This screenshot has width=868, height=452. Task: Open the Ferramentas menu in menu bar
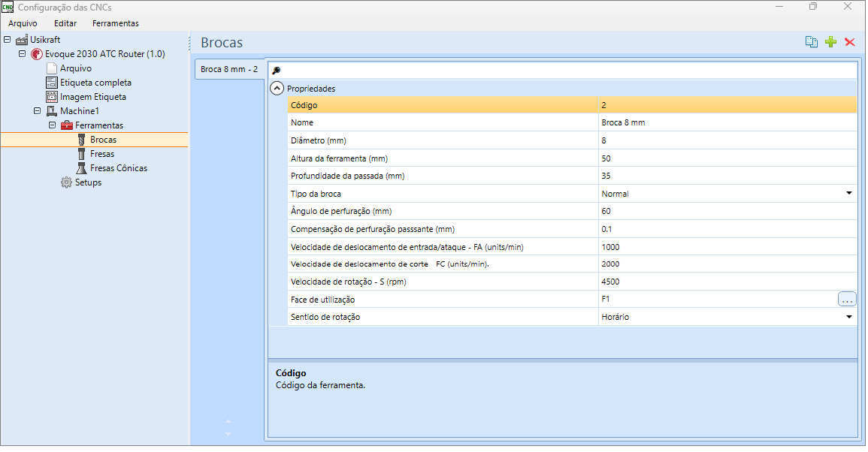(x=116, y=23)
